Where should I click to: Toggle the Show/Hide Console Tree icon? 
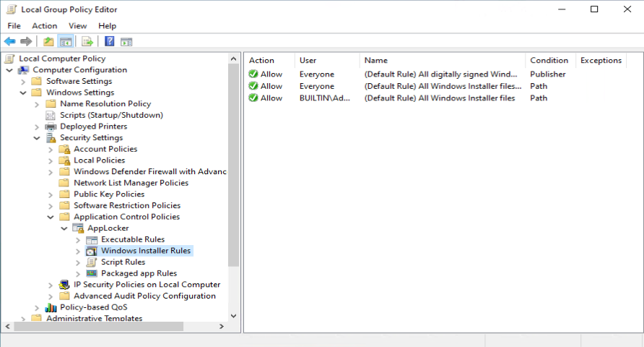click(x=66, y=41)
